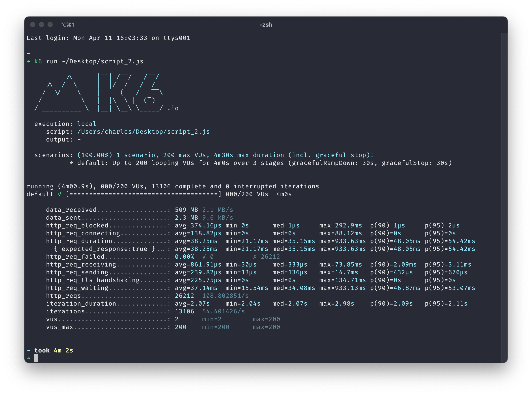Click http_req_tls_handshaking max=134.71ms
This screenshot has width=532, height=395.
click(x=342, y=280)
